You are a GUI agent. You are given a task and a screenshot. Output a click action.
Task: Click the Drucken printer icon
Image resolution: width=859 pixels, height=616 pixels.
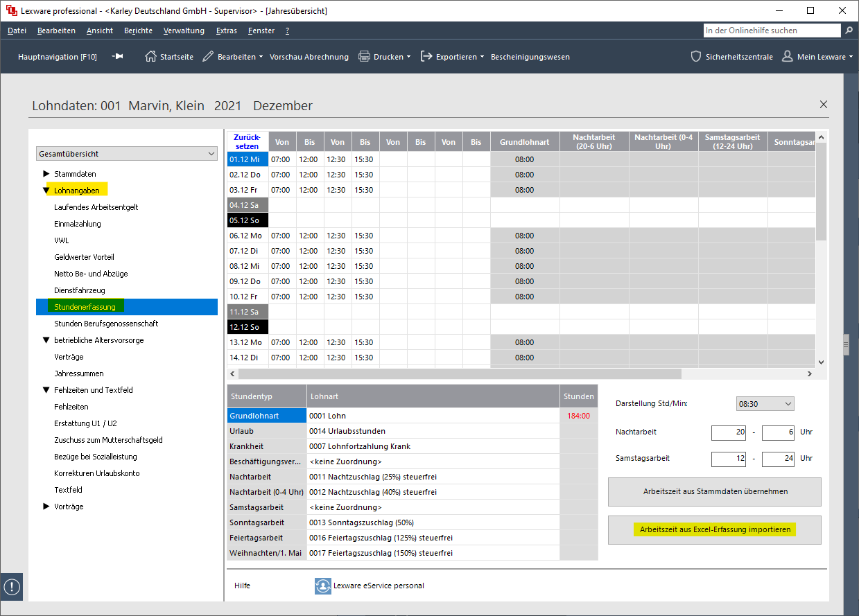364,57
